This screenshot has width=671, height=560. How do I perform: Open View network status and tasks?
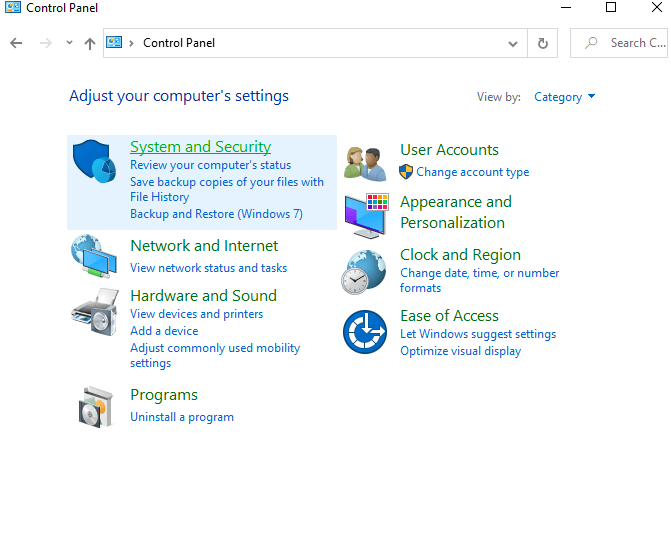point(208,268)
